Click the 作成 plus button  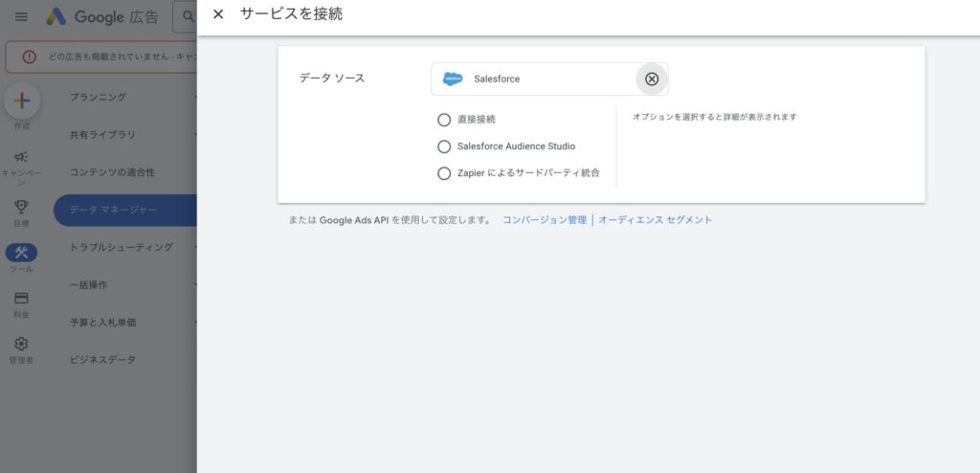click(22, 101)
